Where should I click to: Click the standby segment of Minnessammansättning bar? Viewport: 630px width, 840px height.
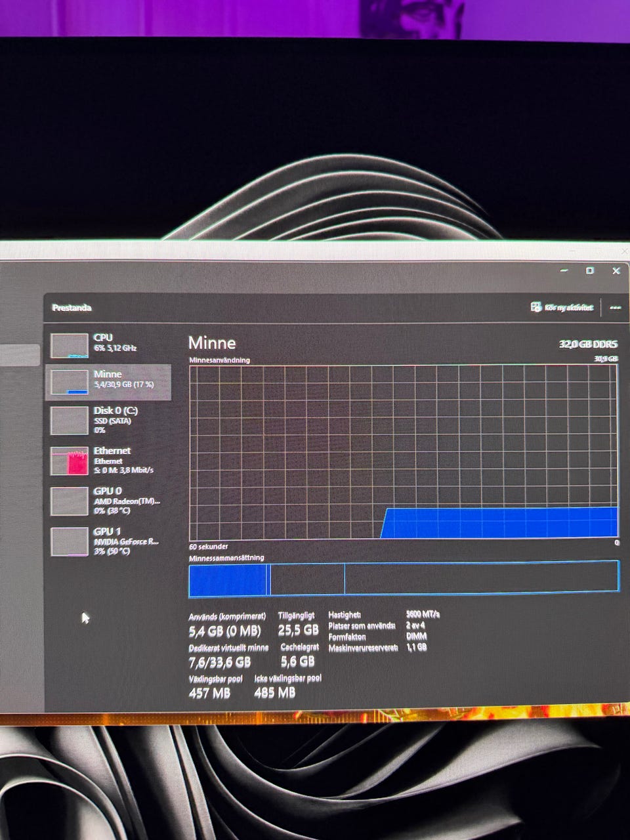[x=308, y=579]
